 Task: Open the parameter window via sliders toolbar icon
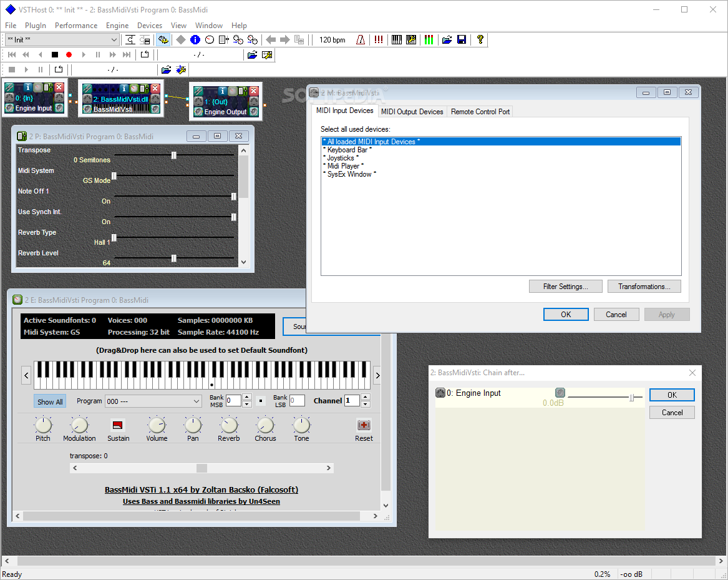(x=224, y=40)
